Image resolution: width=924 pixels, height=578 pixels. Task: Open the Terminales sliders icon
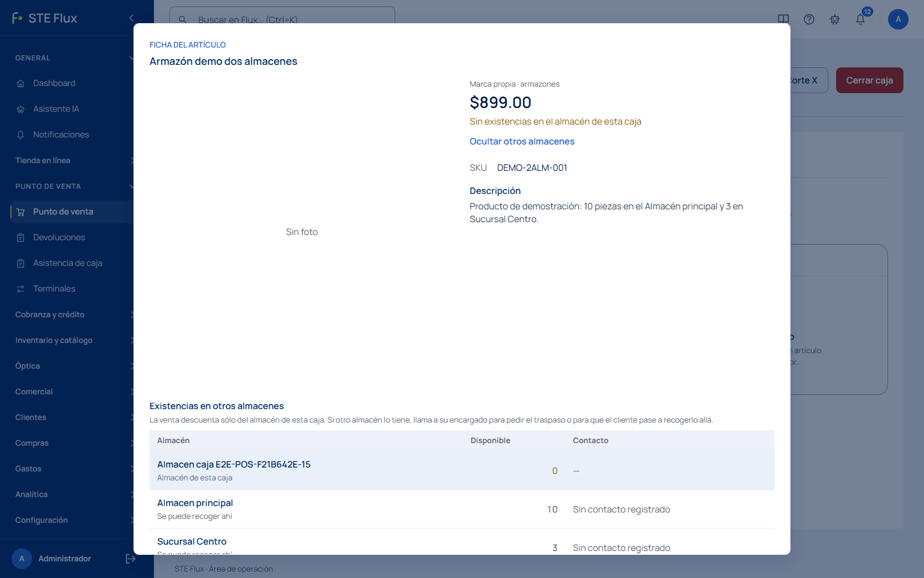[21, 289]
